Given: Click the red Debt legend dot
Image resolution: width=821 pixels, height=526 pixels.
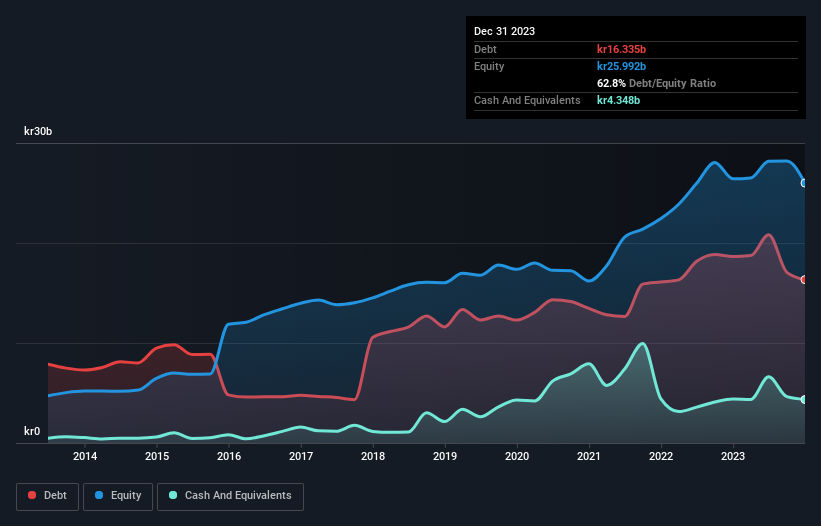Looking at the screenshot, I should click(x=32, y=495).
